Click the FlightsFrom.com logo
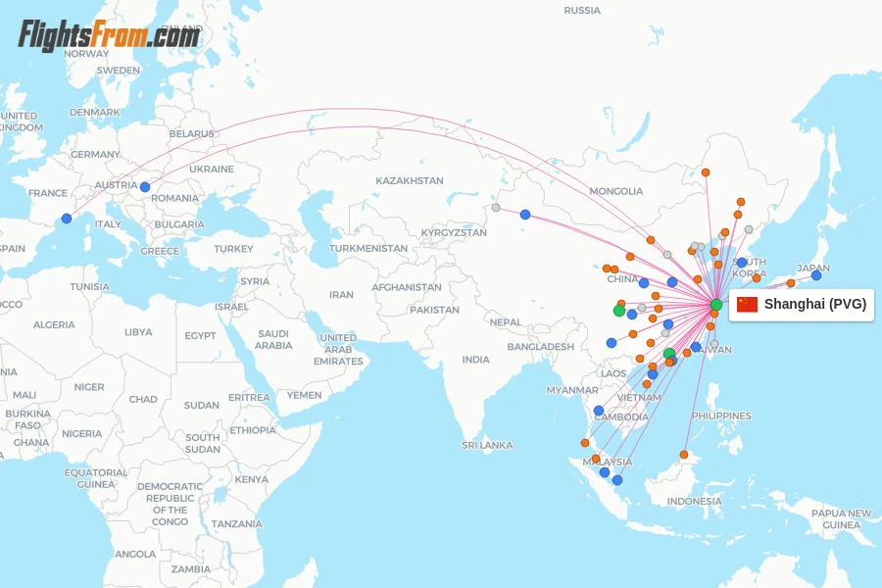 click(109, 35)
